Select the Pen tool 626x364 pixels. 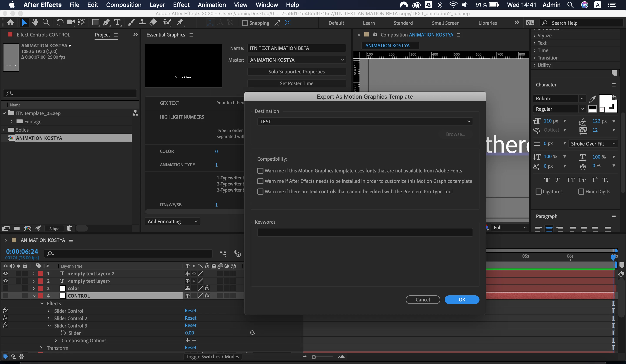[106, 23]
